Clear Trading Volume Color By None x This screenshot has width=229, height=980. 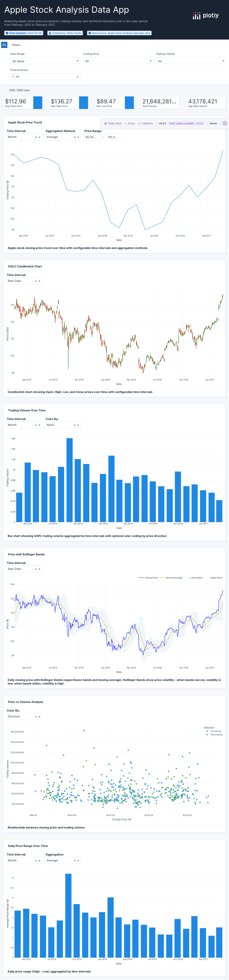coord(75,425)
